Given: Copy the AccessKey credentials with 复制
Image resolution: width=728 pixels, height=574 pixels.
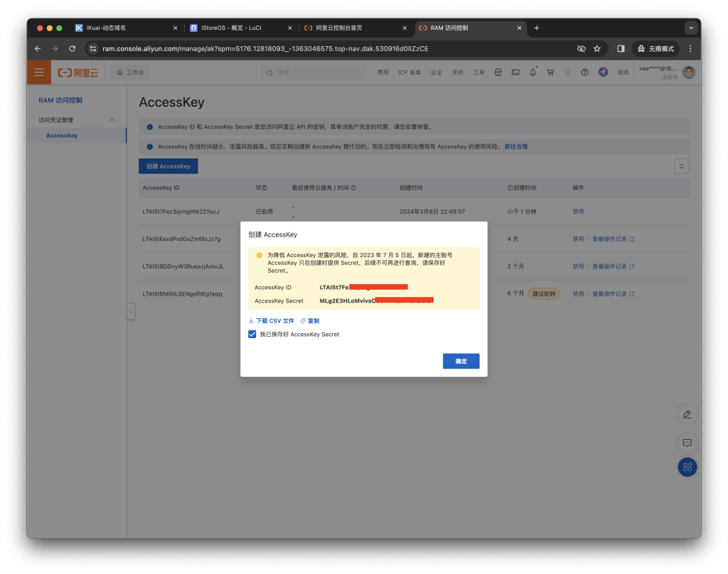Looking at the screenshot, I should click(310, 320).
